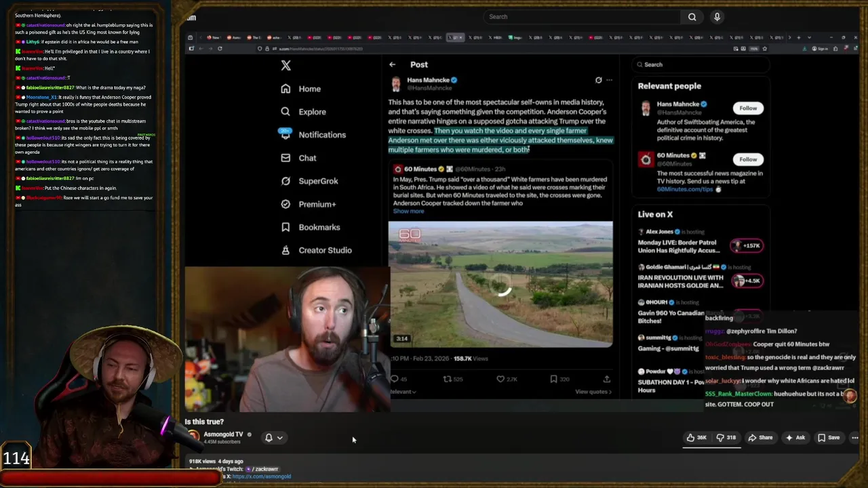
Task: Open Explore in the X sidebar
Action: [313, 112]
